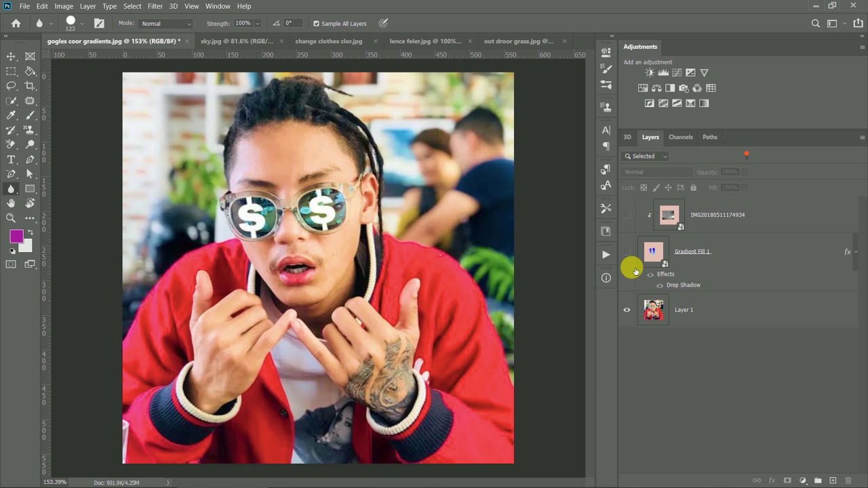Select the Horizontal Type tool
Screen dimensions: 868x488
click(x=11, y=159)
